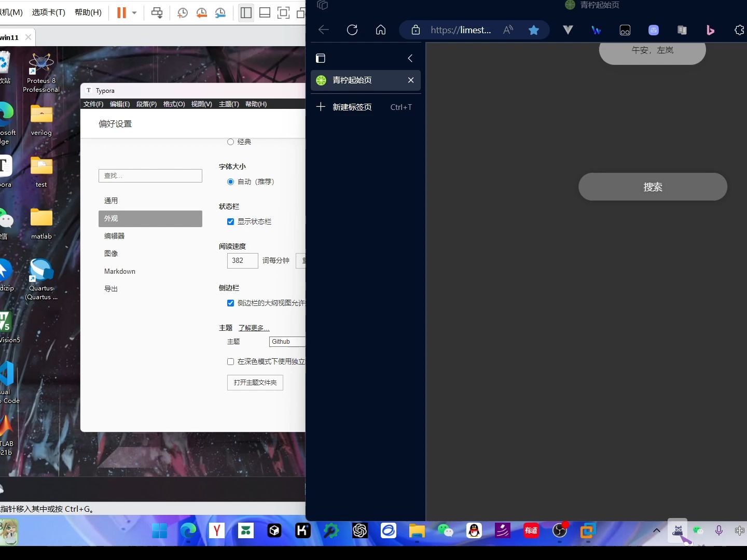Open VMware 选项卡(T) menu

pos(49,12)
